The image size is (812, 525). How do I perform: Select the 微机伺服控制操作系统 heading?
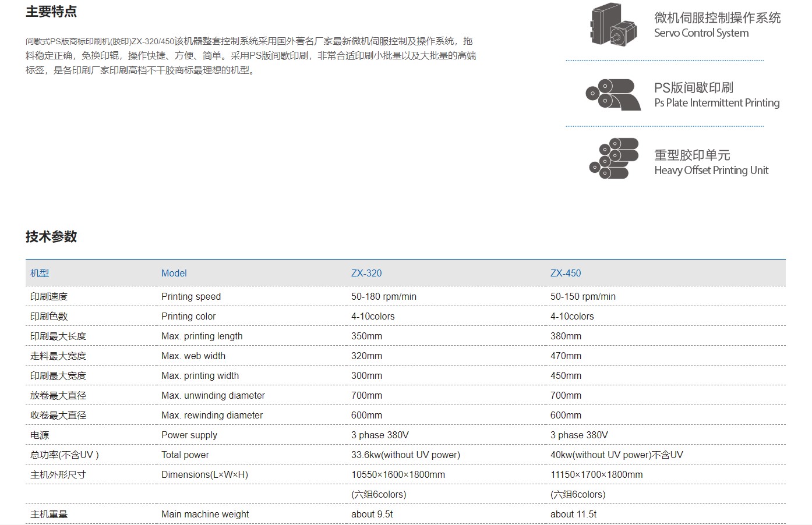pyautogui.click(x=717, y=17)
